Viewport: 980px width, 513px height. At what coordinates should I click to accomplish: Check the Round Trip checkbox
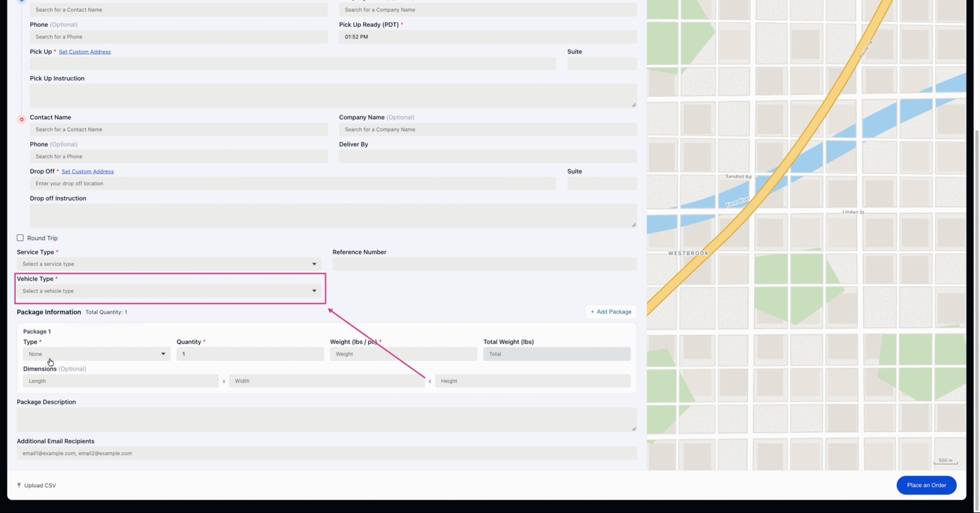[x=20, y=238]
